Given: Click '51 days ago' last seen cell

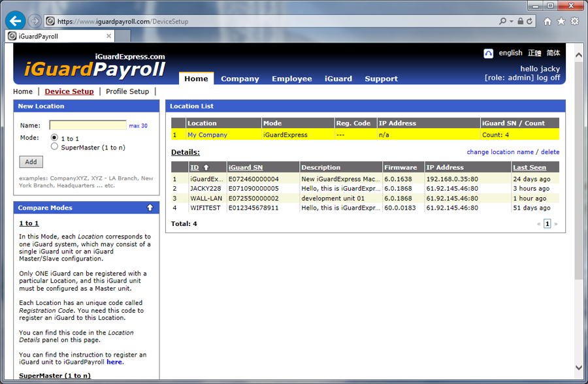Looking at the screenshot, I should coord(532,208).
